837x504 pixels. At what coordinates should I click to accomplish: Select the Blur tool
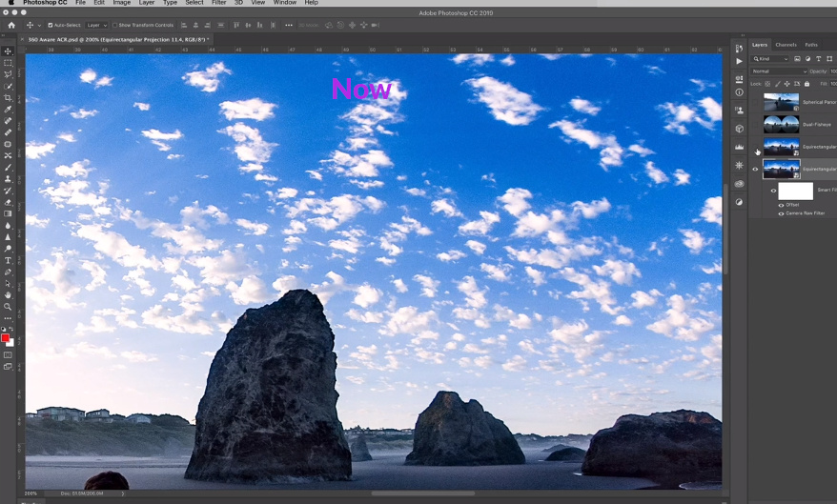point(8,226)
